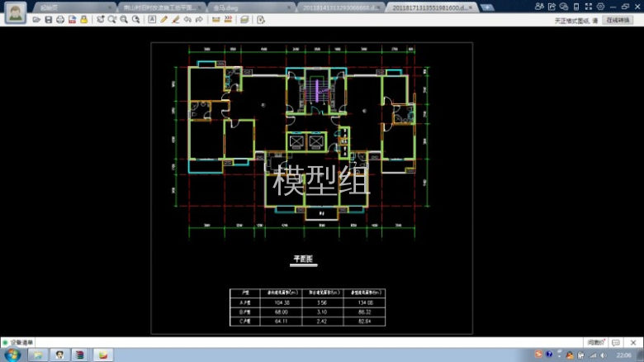644x362 pixels.
Task: Open the WinRAR books taskbar icon
Action: click(80, 355)
